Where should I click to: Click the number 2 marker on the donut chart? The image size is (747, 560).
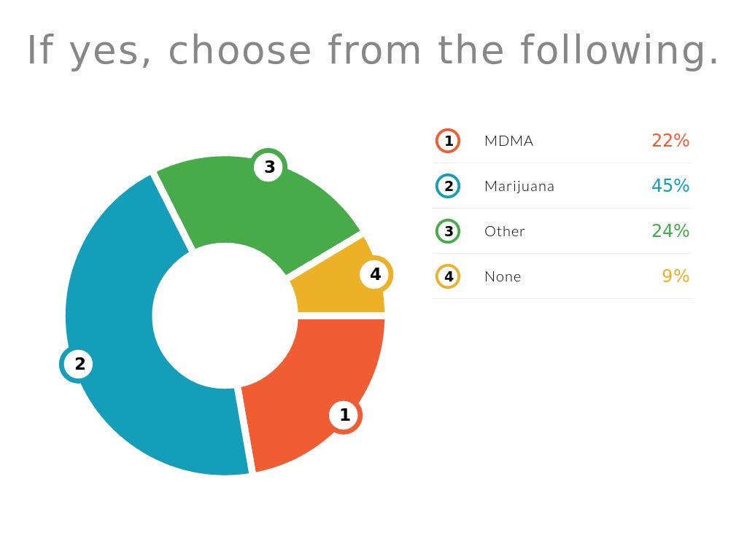[78, 364]
